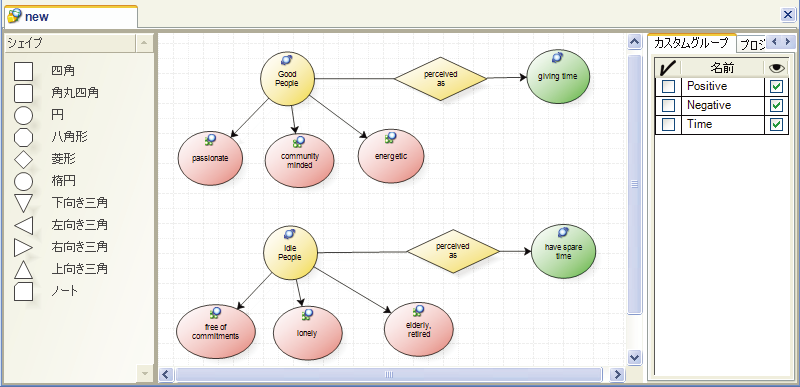Collapse the シェイプ panel with the up arrow
Image resolution: width=800 pixels, height=387 pixels.
[144, 44]
